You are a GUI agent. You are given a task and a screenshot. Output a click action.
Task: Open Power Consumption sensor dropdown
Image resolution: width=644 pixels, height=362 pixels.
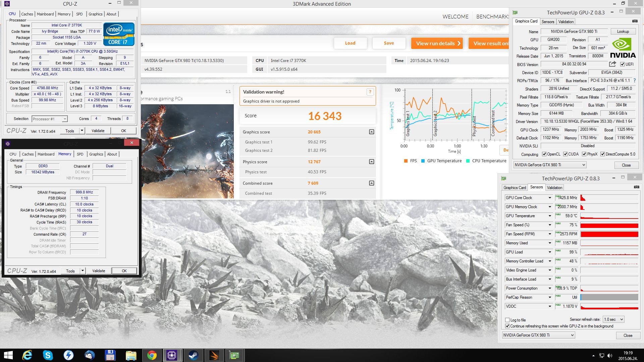click(550, 288)
